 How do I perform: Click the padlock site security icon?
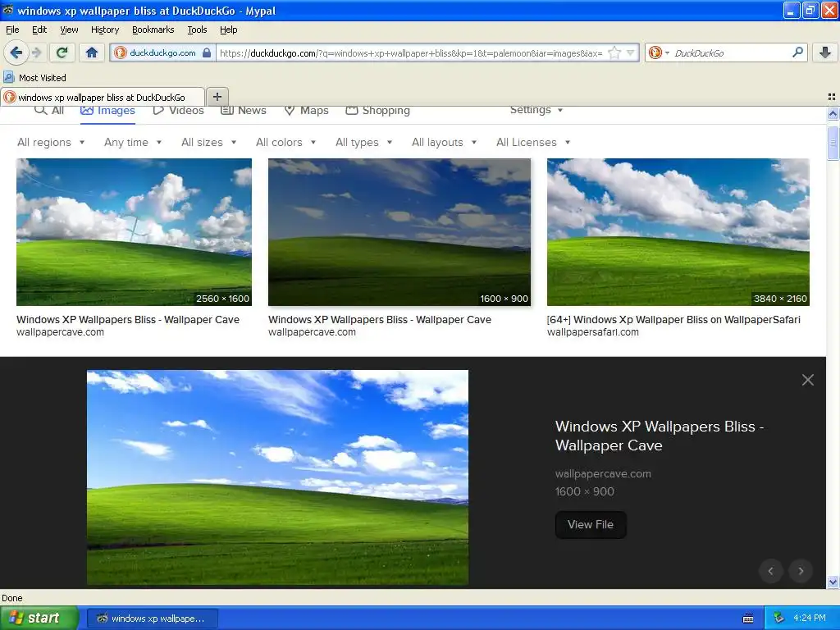click(x=206, y=52)
